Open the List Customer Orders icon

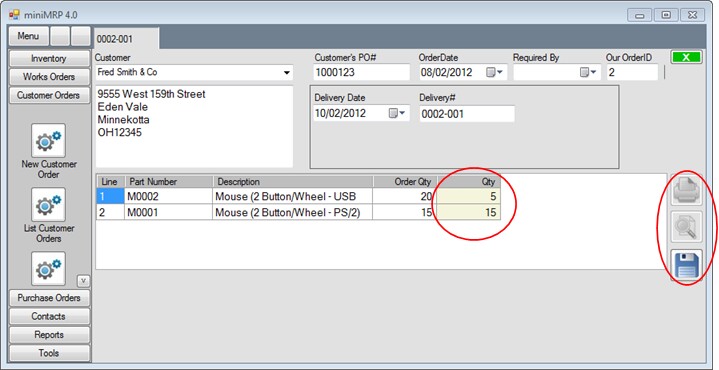pyautogui.click(x=48, y=204)
